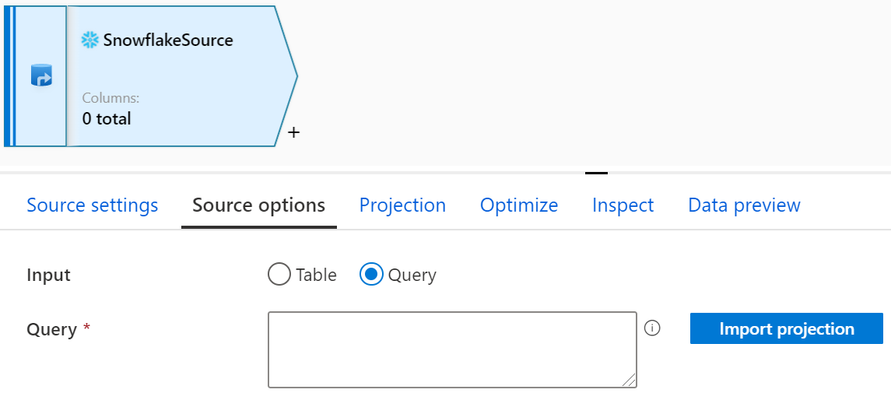Click the blue left edge bar of the source node
This screenshot has height=400, width=891.
pos(8,76)
